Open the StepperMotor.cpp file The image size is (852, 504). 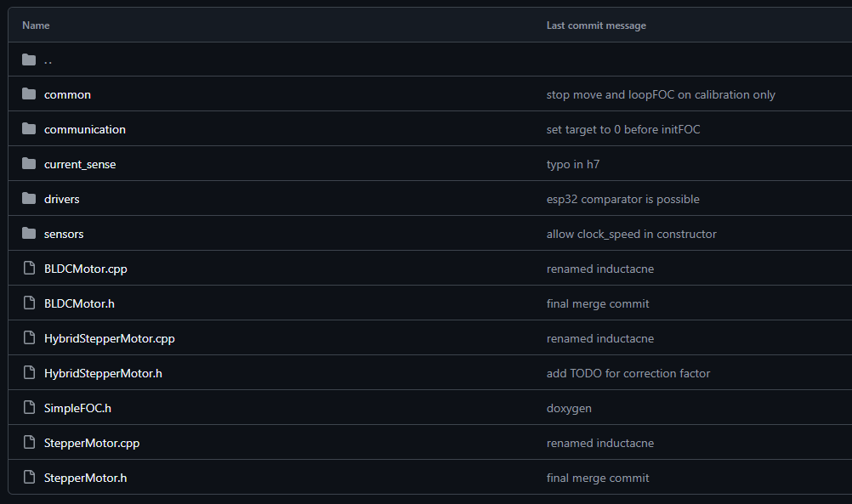click(92, 443)
